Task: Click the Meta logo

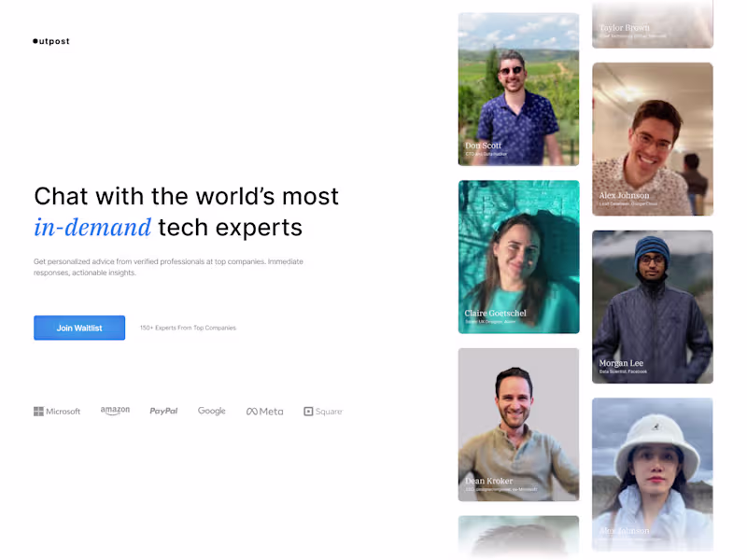Action: (x=265, y=412)
